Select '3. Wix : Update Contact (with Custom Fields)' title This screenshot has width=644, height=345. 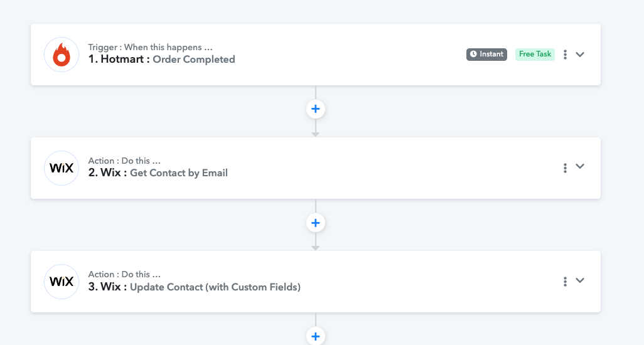(195, 287)
